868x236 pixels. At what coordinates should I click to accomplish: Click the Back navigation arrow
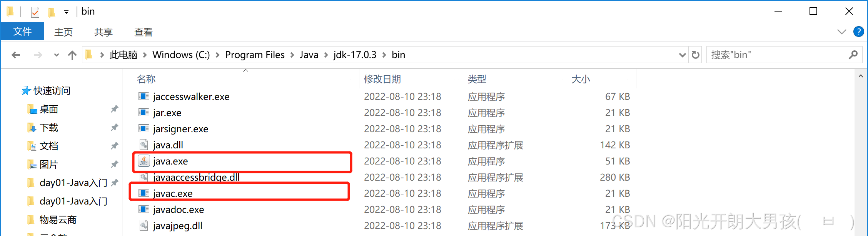16,55
